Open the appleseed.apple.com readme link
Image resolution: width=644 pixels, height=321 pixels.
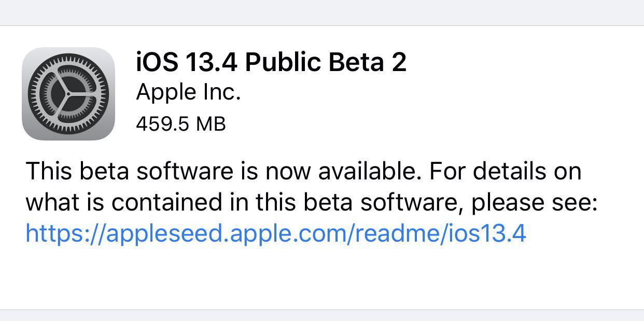click(x=275, y=233)
